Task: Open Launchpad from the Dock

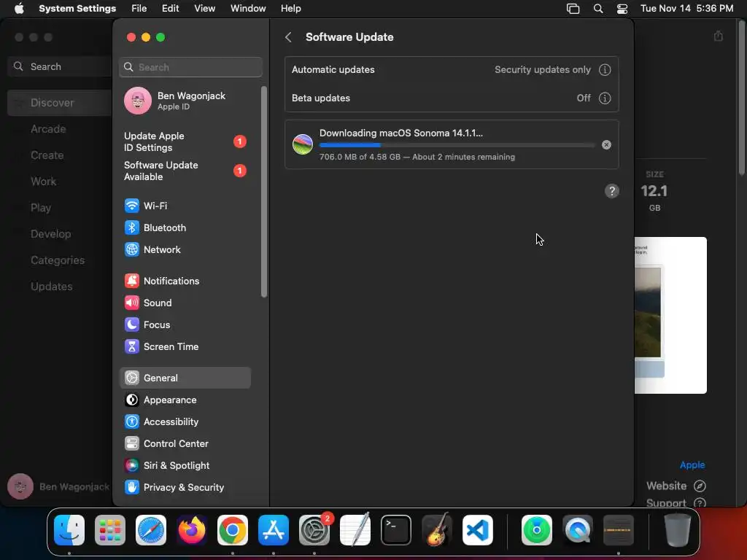Action: coord(110,530)
